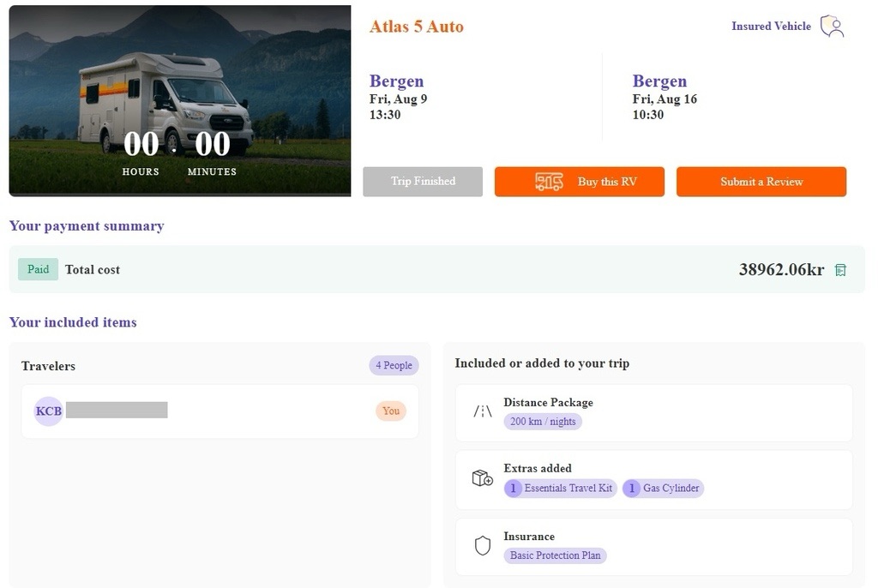Image resolution: width=878 pixels, height=588 pixels.
Task: Click the Insured Vehicle shield icon
Action: point(832,27)
